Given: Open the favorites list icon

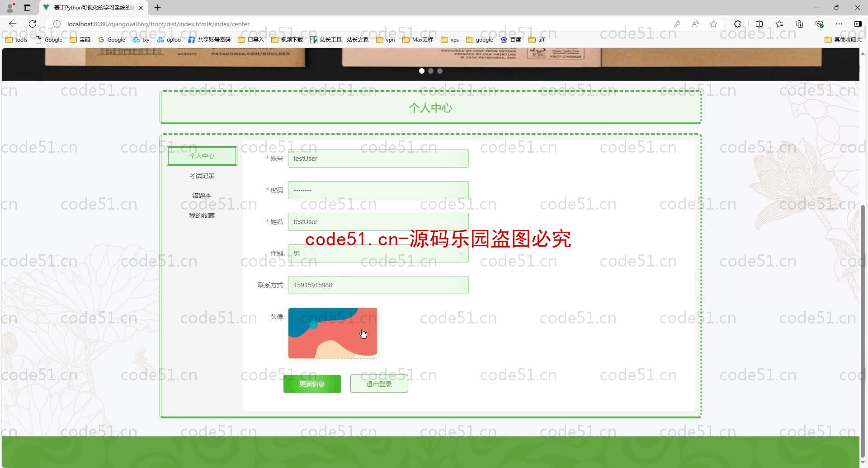Looking at the screenshot, I should click(x=779, y=24).
